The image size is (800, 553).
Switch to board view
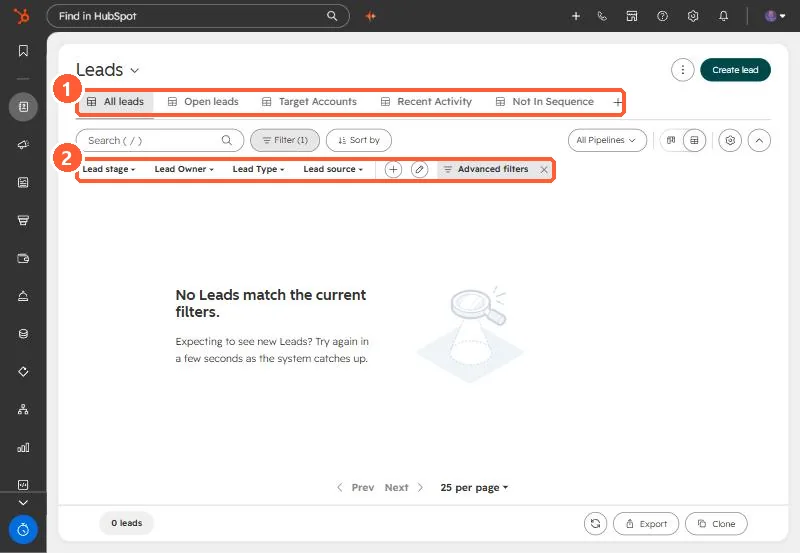[x=671, y=140]
